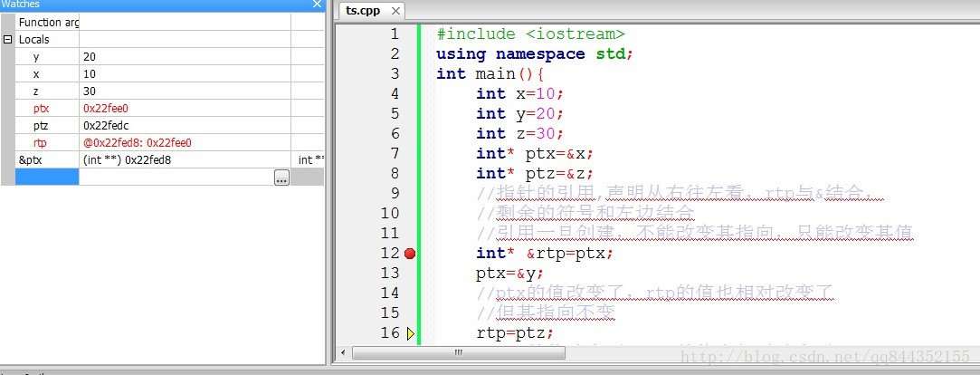Click value 10 in Watches

tap(90, 74)
